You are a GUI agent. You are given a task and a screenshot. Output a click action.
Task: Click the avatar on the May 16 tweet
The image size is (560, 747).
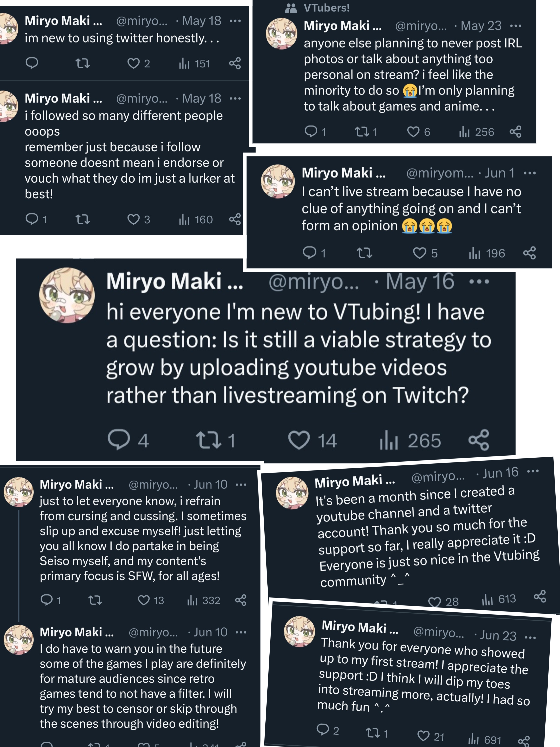pos(67,295)
